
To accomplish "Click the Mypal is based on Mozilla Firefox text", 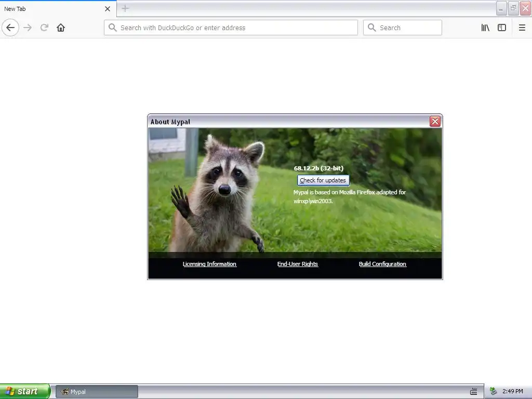I will [350, 196].
